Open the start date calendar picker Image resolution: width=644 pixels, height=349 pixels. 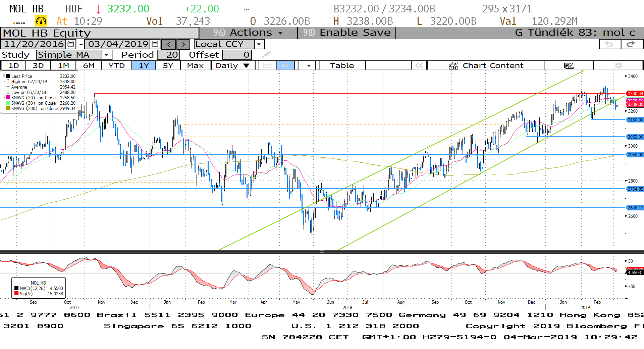pos(71,44)
